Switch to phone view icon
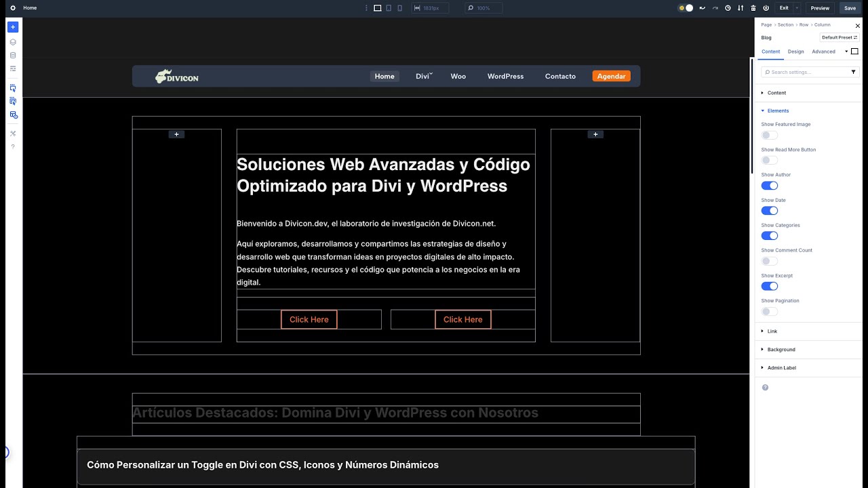This screenshot has width=868, height=488. point(399,8)
